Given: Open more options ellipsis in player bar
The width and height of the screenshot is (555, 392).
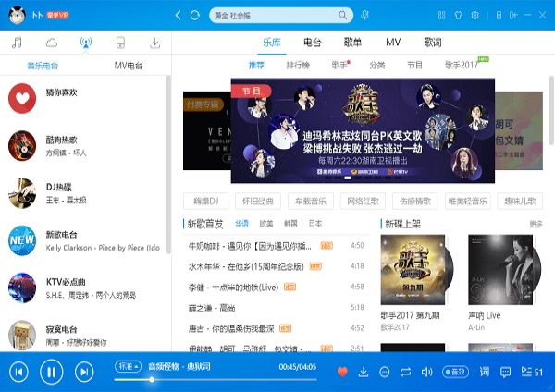Looking at the screenshot, I should click(385, 372).
